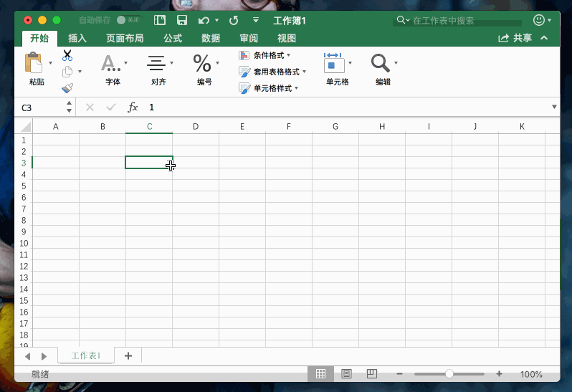The height and width of the screenshot is (392, 572).
Task: Open the undo history dropdown arrow
Action: (x=216, y=20)
